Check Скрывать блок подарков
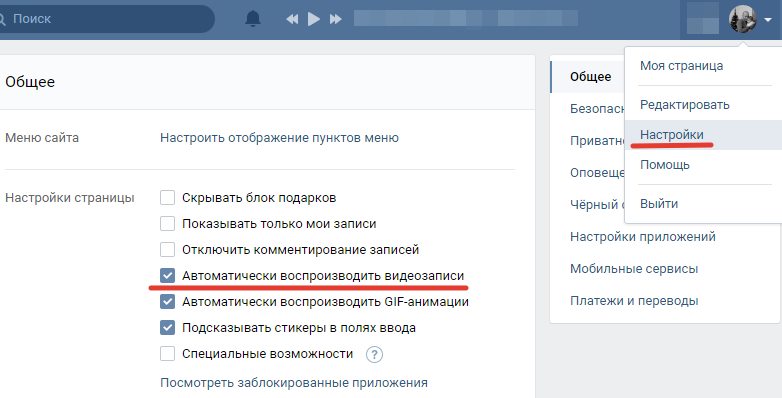This screenshot has height=398, width=782. [168, 198]
